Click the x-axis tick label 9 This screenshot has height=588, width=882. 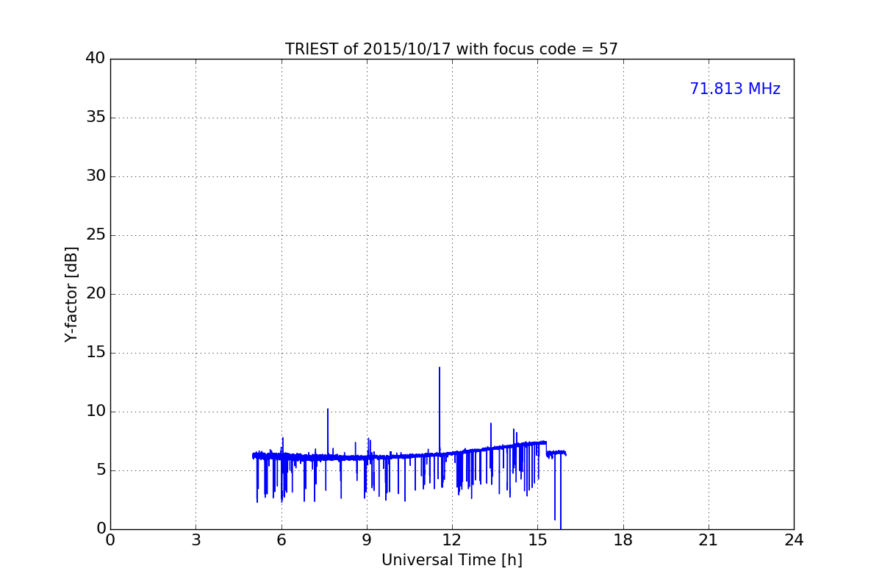click(x=367, y=540)
